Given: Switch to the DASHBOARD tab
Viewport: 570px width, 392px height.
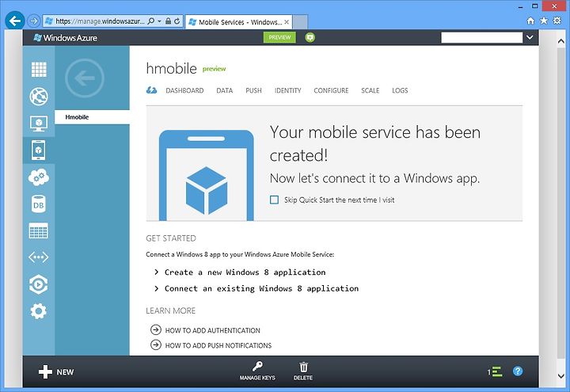Looking at the screenshot, I should click(184, 90).
